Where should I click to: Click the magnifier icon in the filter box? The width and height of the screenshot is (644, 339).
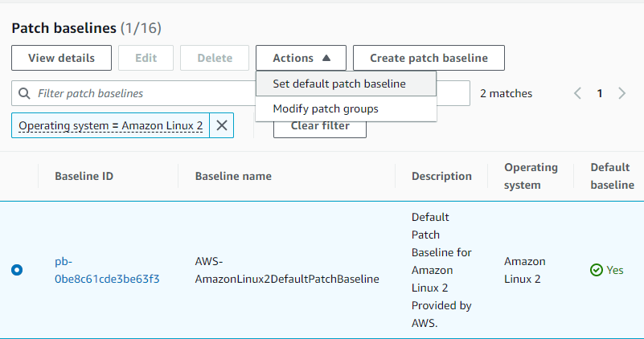coord(25,94)
